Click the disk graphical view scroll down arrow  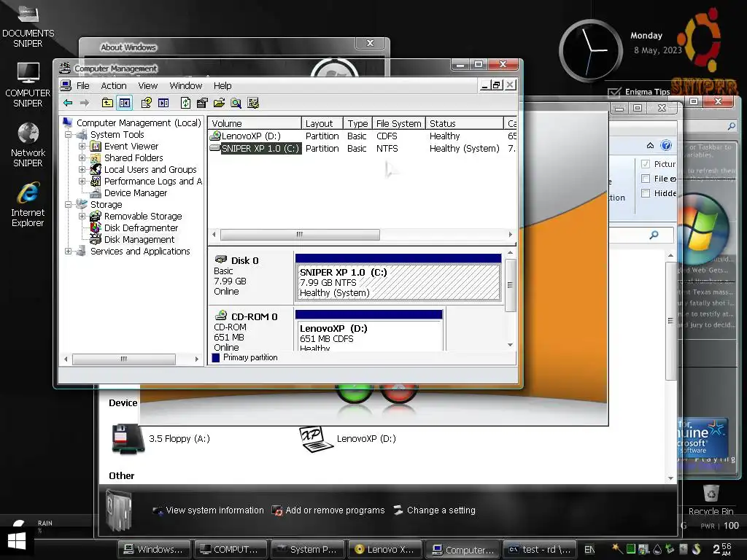(510, 345)
